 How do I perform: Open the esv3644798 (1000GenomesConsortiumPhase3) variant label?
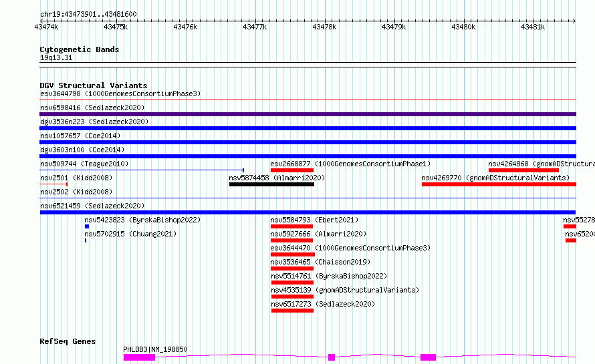pyautogui.click(x=120, y=94)
